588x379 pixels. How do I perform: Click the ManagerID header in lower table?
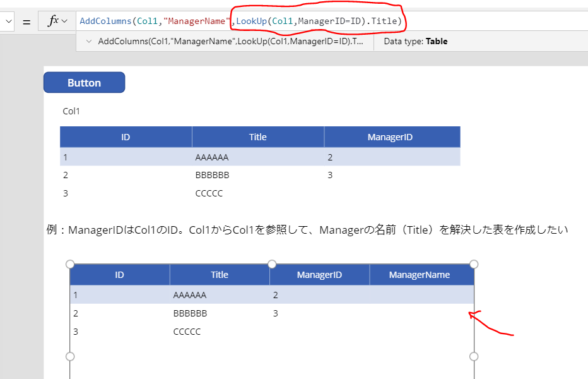pyautogui.click(x=319, y=275)
